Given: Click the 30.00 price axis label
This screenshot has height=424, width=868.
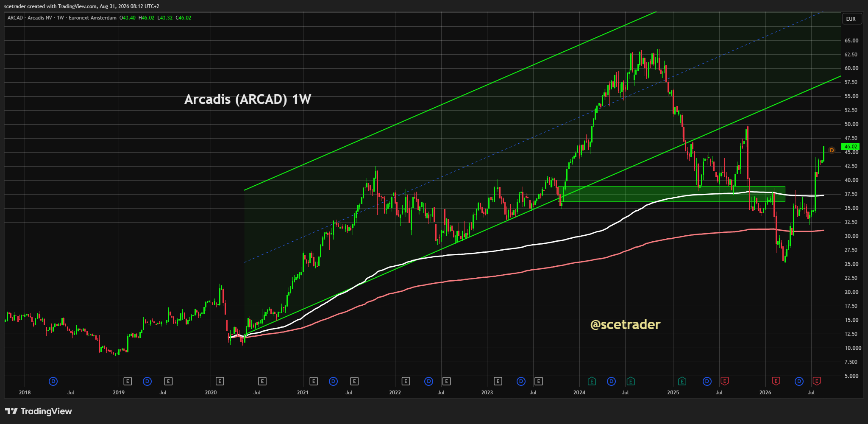Looking at the screenshot, I should click(x=851, y=236).
